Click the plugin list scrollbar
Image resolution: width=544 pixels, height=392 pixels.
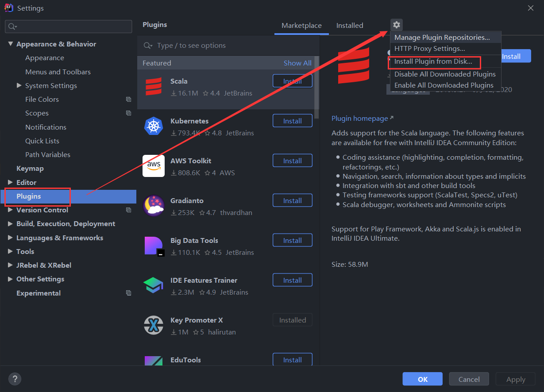[316, 88]
